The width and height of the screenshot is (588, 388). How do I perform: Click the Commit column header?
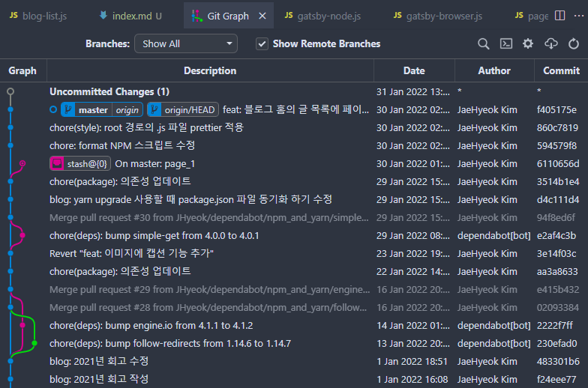point(561,70)
